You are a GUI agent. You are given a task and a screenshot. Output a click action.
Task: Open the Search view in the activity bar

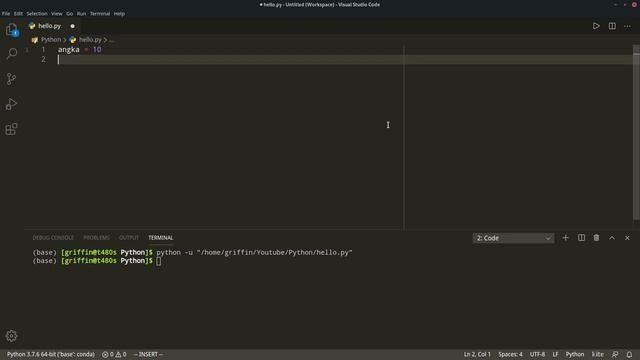11,53
